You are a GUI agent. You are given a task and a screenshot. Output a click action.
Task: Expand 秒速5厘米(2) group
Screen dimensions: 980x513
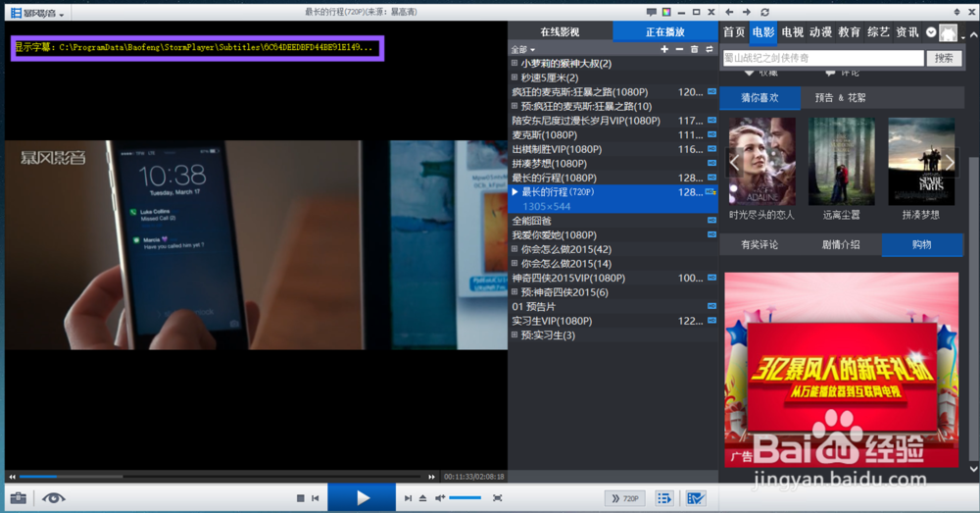click(514, 77)
